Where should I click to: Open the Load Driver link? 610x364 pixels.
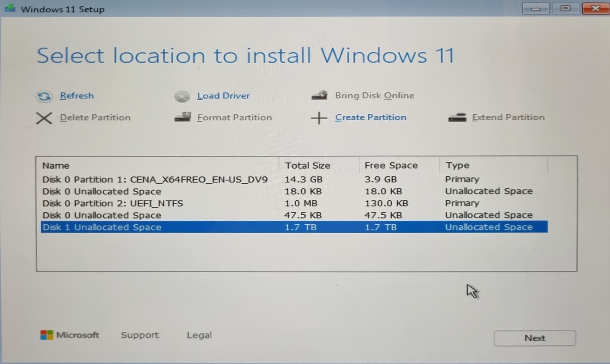(223, 96)
